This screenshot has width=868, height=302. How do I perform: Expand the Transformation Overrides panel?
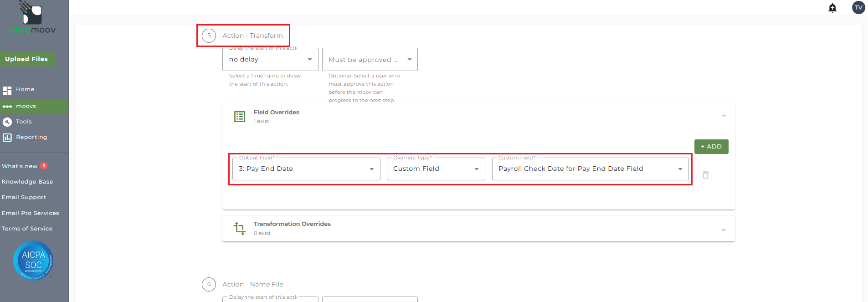724,230
